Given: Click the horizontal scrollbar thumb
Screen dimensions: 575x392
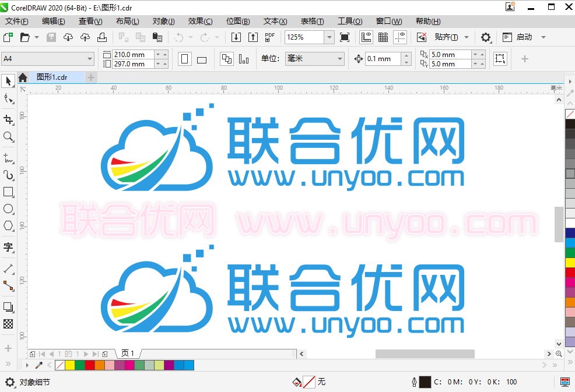Looking at the screenshot, I should tap(425, 354).
